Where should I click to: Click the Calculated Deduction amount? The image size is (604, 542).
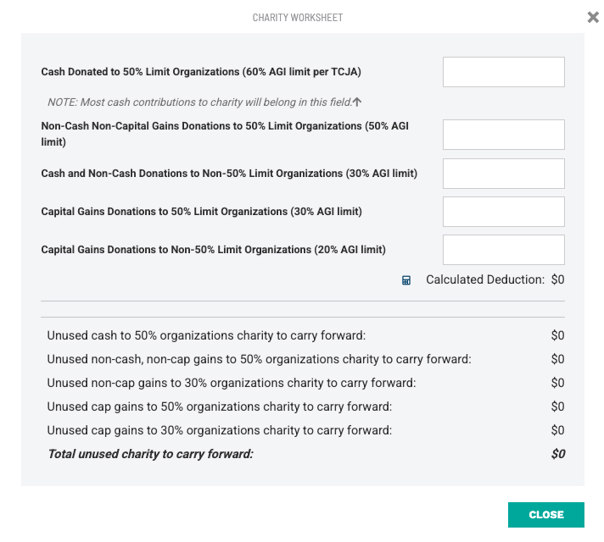point(557,280)
